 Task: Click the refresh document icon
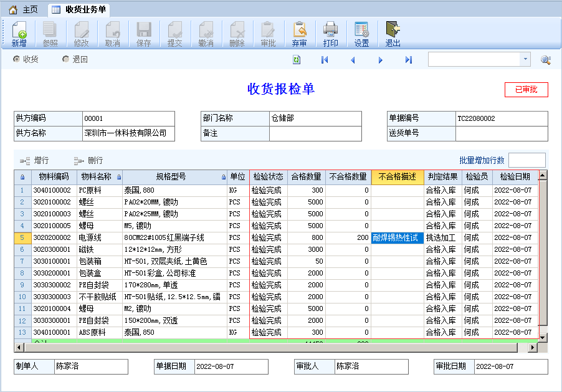[297, 60]
